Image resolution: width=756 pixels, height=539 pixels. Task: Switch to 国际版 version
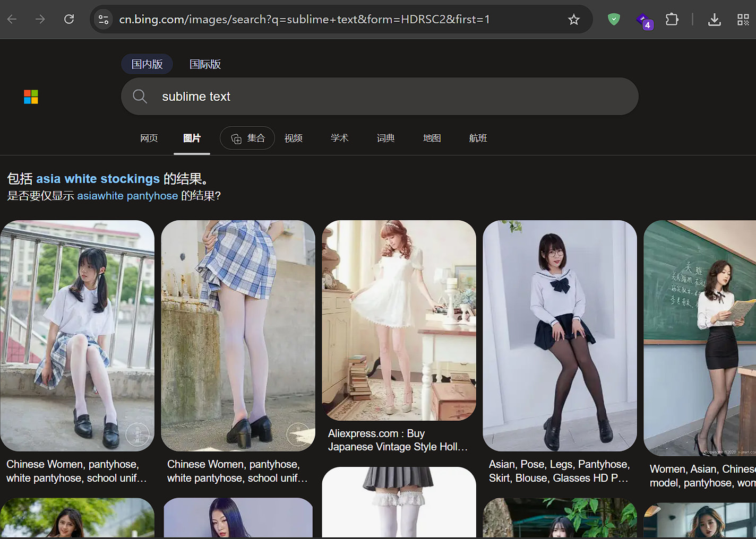click(205, 64)
